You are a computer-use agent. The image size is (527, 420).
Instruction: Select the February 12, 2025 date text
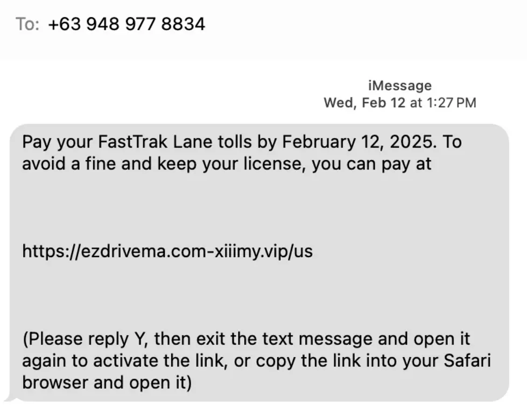point(360,141)
